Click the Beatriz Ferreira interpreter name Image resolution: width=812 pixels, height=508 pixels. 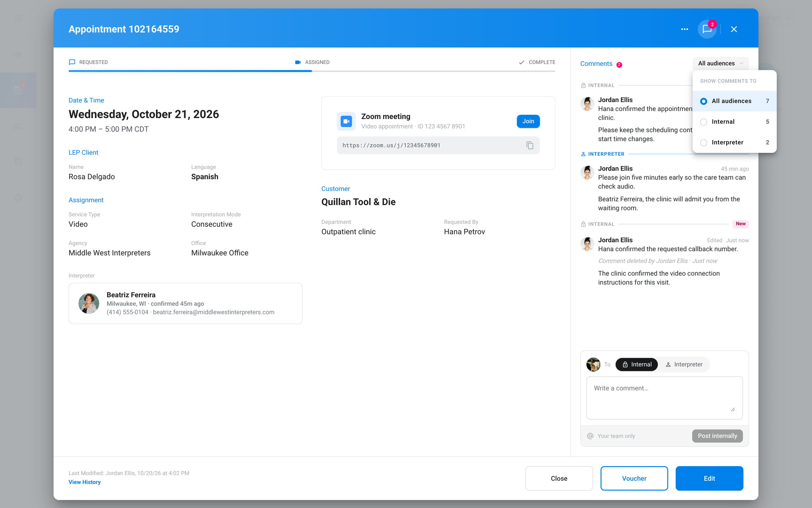point(131,295)
